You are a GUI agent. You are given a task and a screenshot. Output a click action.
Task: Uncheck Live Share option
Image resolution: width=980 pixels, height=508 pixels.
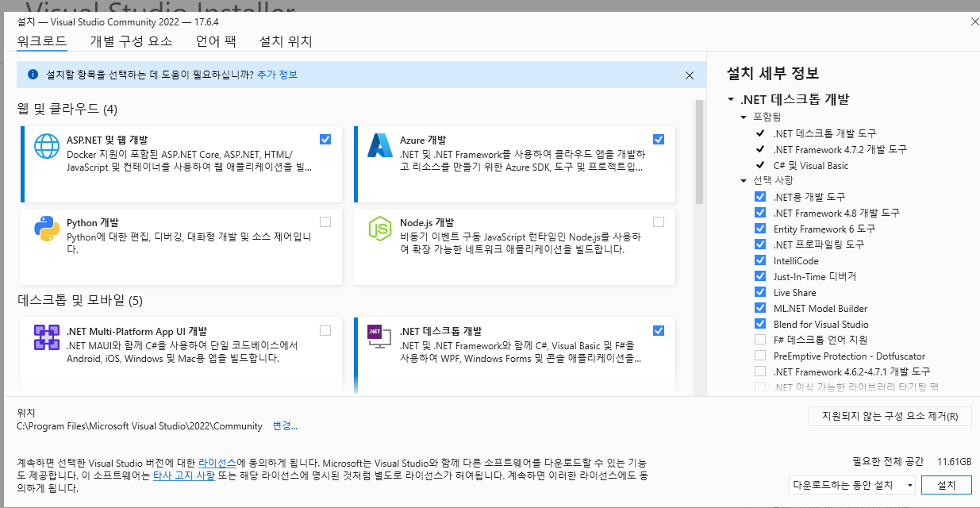[760, 292]
